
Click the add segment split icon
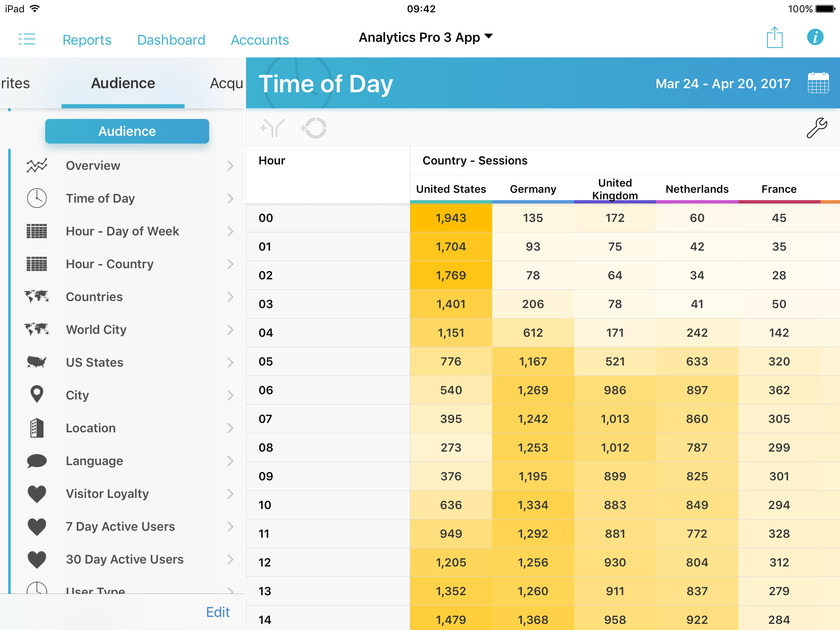point(272,128)
